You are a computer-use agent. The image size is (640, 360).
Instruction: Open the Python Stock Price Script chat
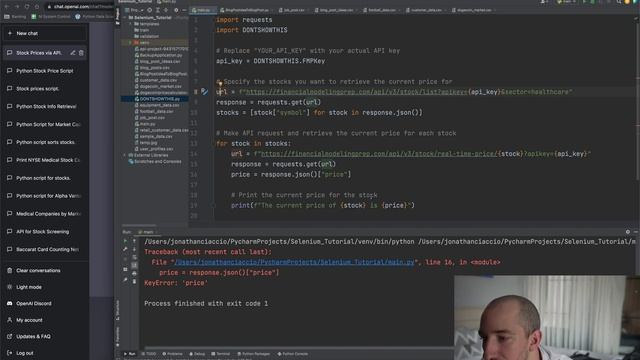click(x=44, y=71)
